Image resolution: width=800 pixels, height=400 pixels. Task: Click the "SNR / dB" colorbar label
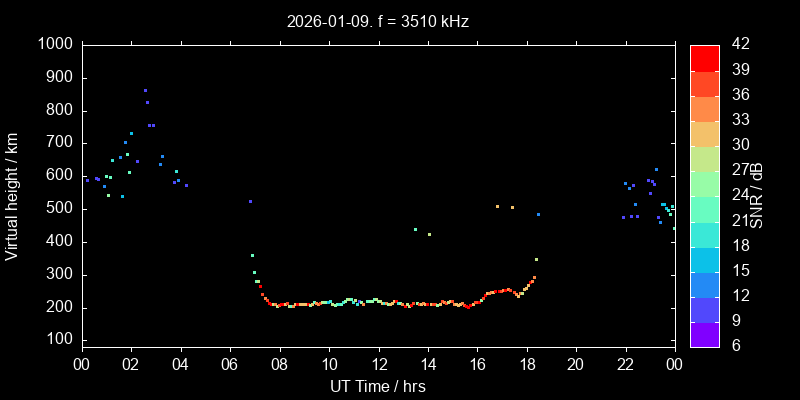pos(757,195)
